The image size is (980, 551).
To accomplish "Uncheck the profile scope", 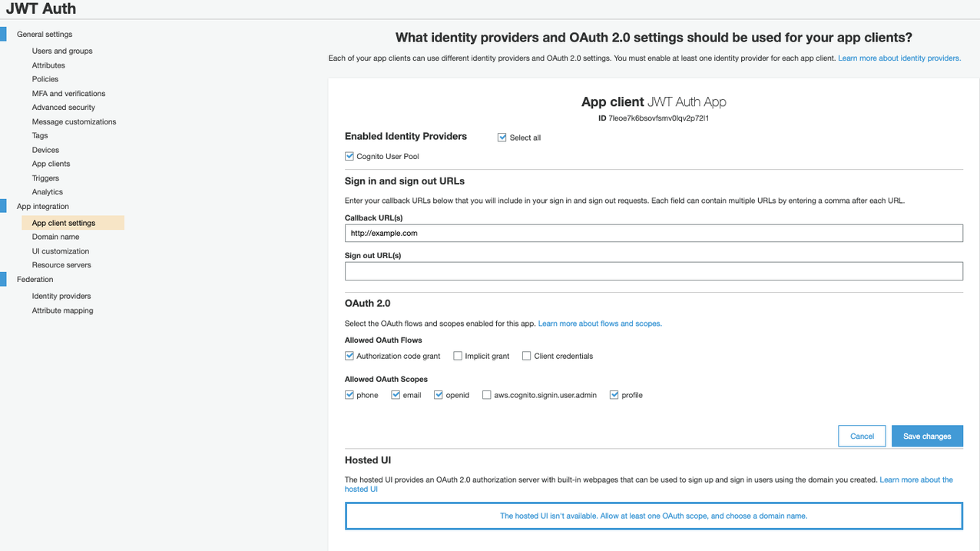I will [614, 394].
